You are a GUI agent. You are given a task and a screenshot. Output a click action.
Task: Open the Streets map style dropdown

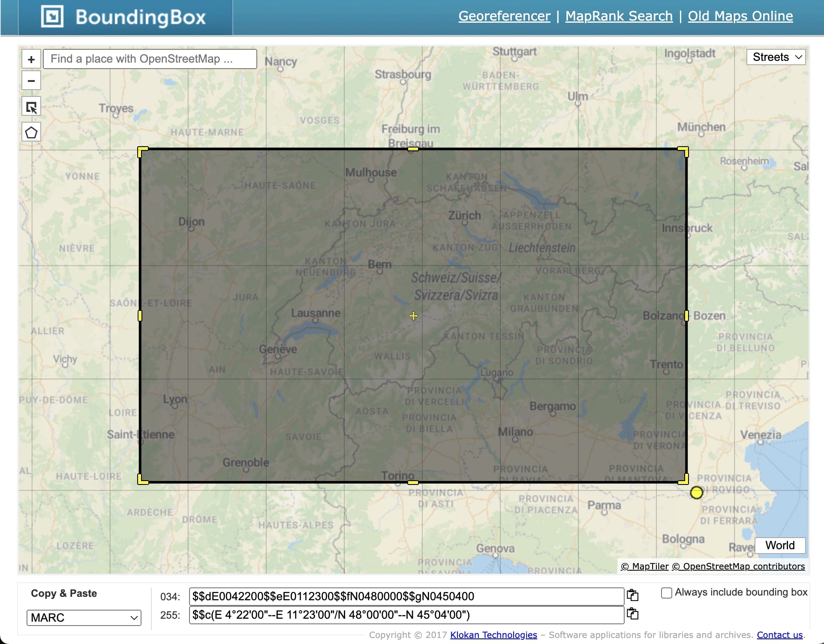click(x=776, y=57)
